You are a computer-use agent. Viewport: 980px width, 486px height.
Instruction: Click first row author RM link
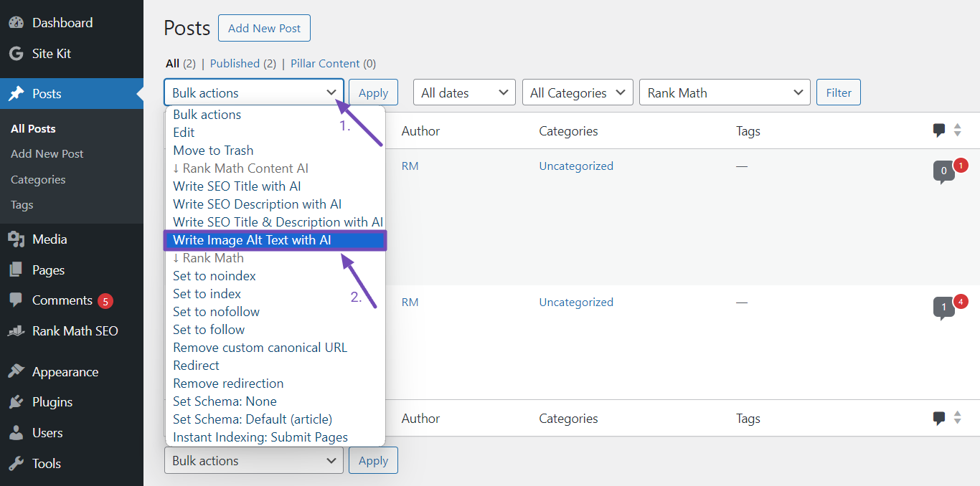click(410, 166)
